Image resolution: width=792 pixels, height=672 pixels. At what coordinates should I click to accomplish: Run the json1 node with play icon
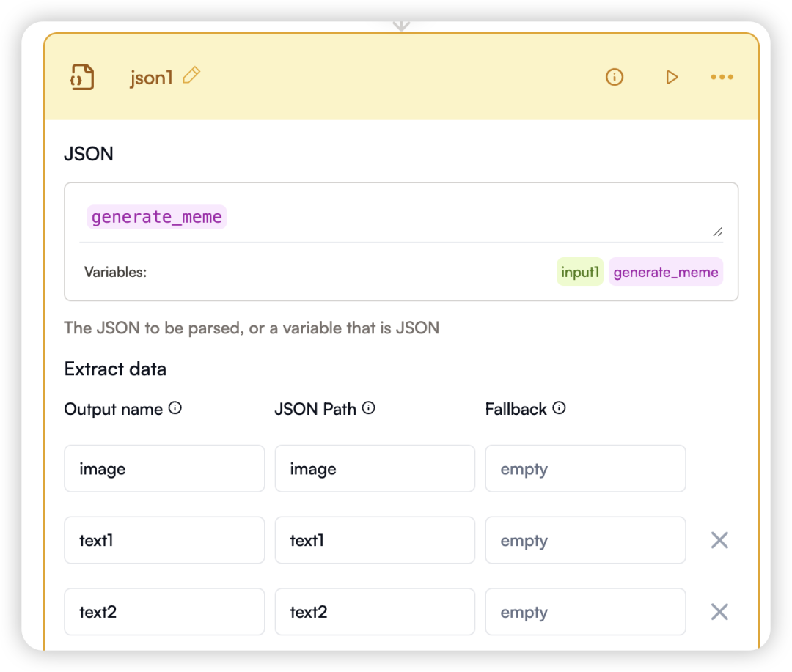[672, 77]
